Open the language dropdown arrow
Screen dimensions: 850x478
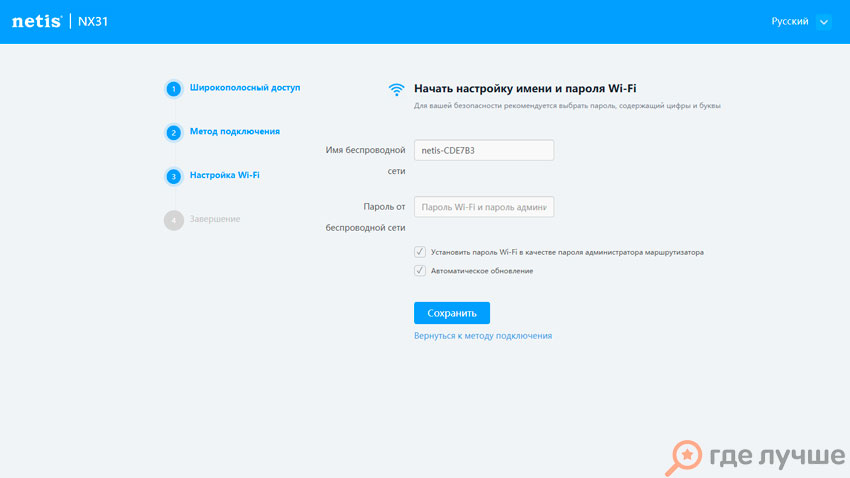click(x=823, y=22)
